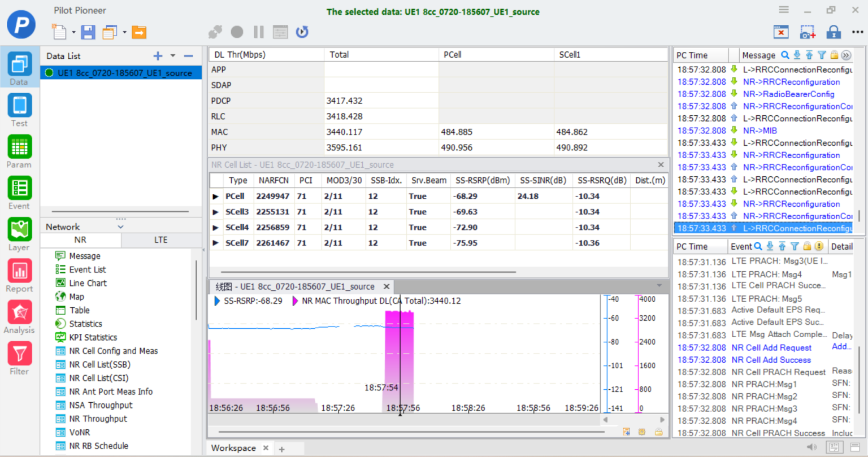The height and width of the screenshot is (457, 868).
Task: Toggle the Event panel lock icon
Action: coord(807,246)
